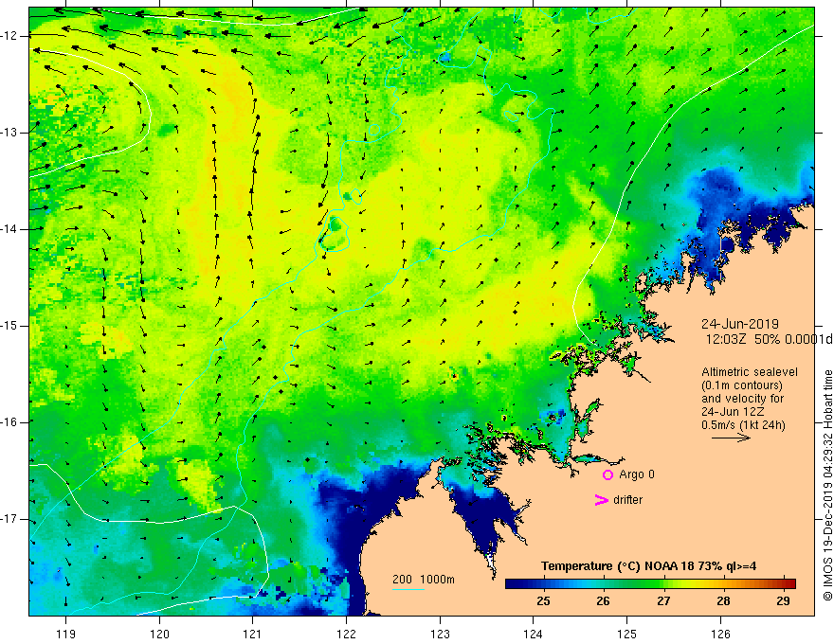The width and height of the screenshot is (834, 644).
Task: Click the longitude label 123
Action: (440, 634)
